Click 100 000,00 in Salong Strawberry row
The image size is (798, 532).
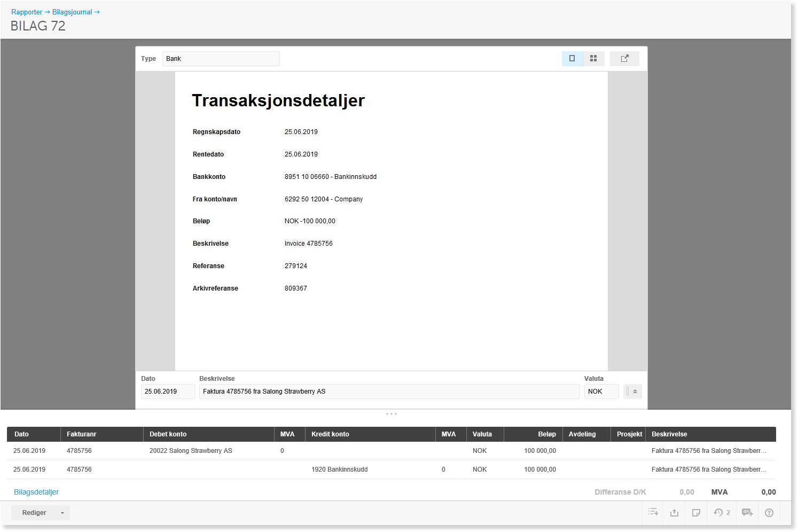tap(540, 451)
